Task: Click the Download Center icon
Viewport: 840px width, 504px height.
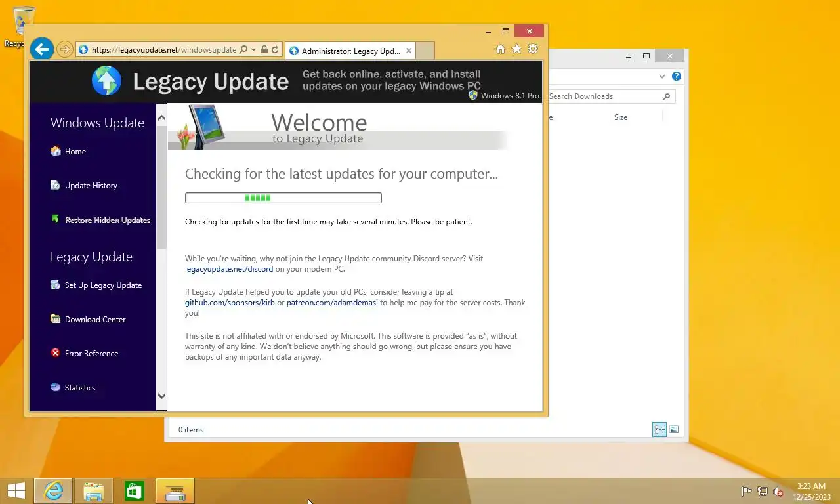Action: [56, 319]
